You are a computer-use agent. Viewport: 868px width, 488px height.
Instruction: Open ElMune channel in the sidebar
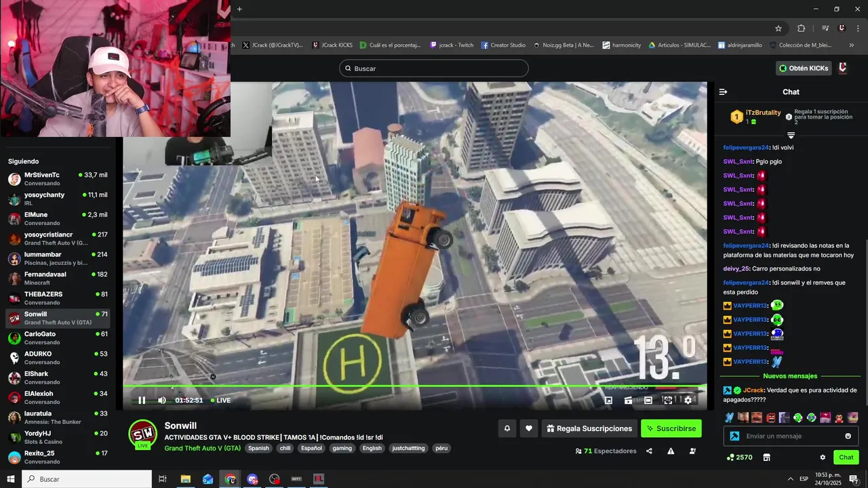[x=58, y=218]
